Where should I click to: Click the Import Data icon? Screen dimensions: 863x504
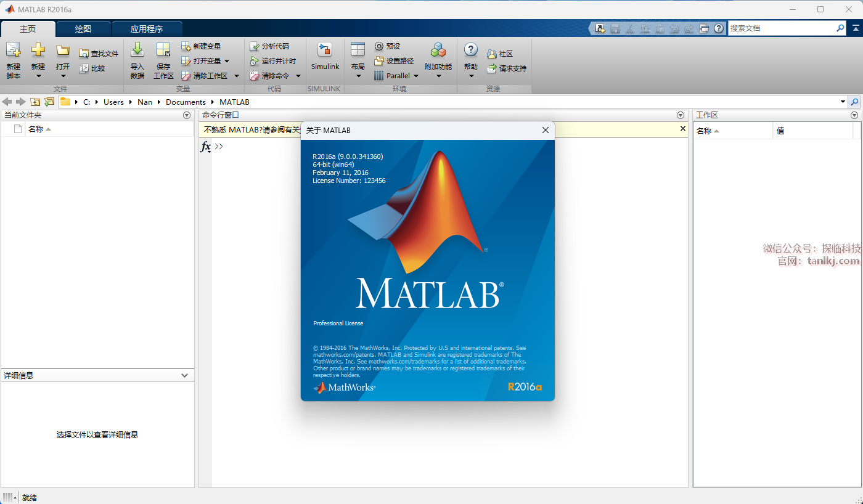point(137,51)
